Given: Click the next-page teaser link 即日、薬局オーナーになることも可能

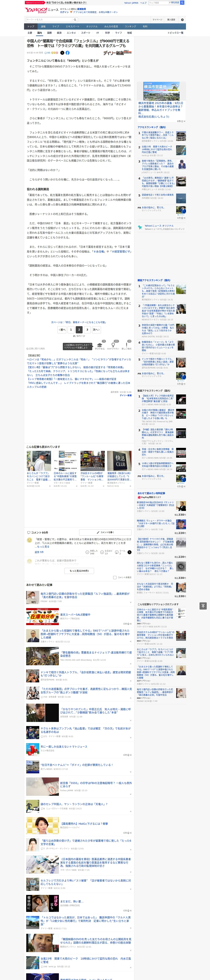Looking at the screenshot, I should pos(79,322).
